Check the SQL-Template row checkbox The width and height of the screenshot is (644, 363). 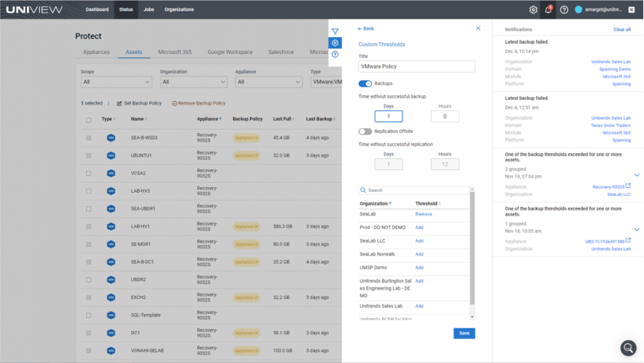click(89, 315)
